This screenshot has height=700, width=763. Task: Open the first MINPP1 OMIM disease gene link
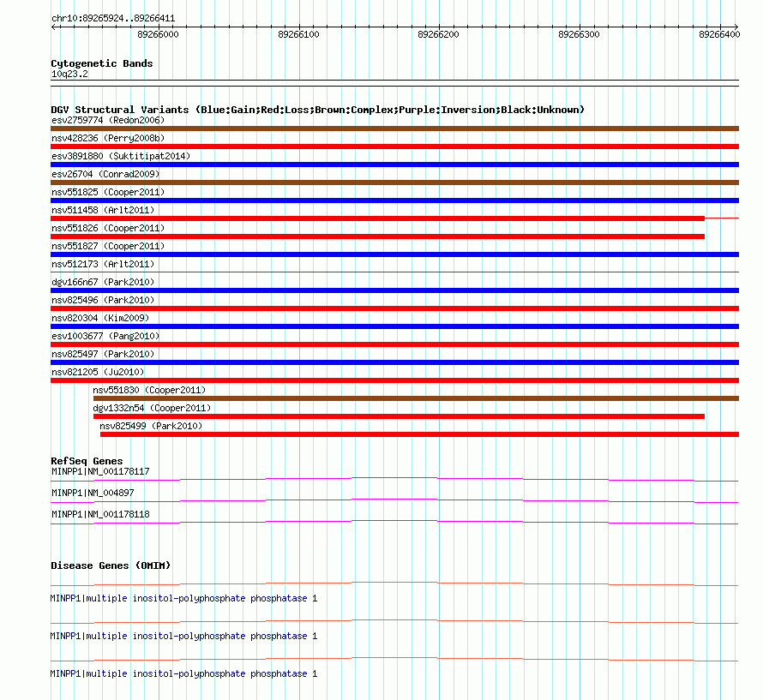click(183, 598)
